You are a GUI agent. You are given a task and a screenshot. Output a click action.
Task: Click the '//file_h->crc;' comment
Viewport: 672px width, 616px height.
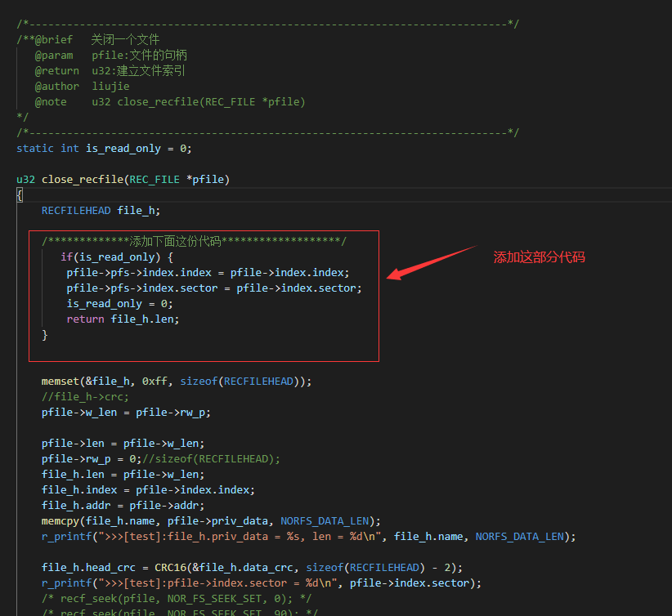[85, 397]
